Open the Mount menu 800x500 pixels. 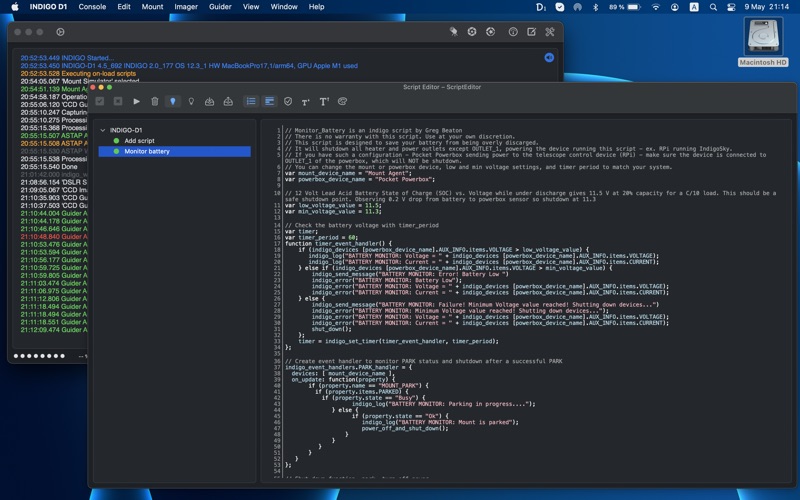point(152,7)
